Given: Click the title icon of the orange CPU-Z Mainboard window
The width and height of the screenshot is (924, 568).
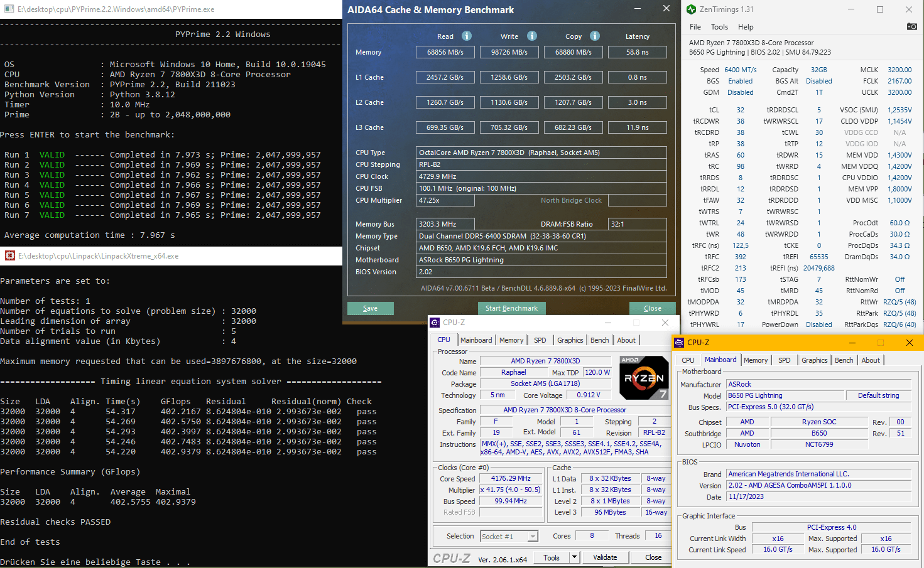Looking at the screenshot, I should click(679, 343).
